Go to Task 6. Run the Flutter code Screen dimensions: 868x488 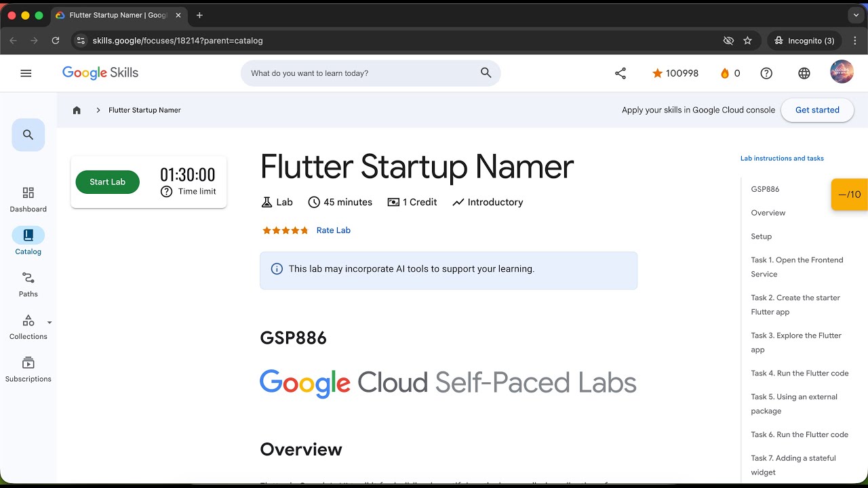[x=800, y=434]
